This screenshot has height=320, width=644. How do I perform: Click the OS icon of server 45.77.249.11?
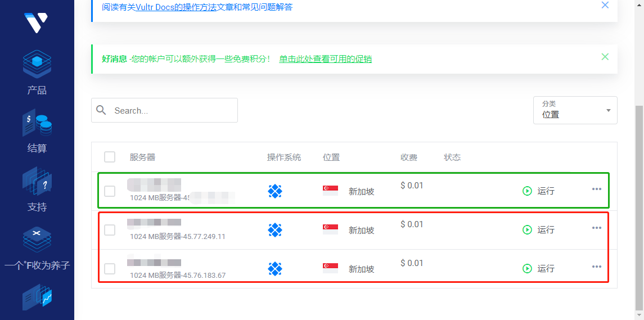(274, 230)
